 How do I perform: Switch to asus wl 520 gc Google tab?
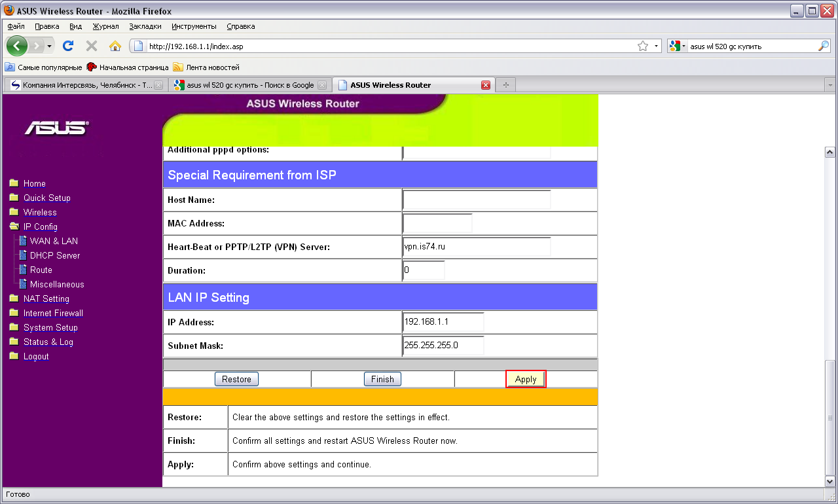point(250,85)
